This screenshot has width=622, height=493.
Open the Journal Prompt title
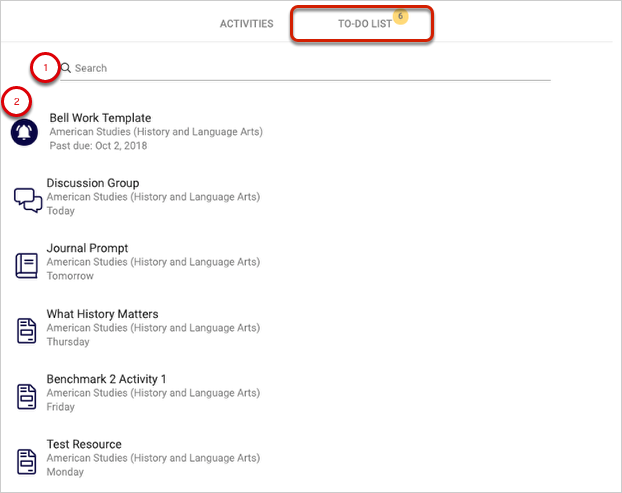click(87, 248)
